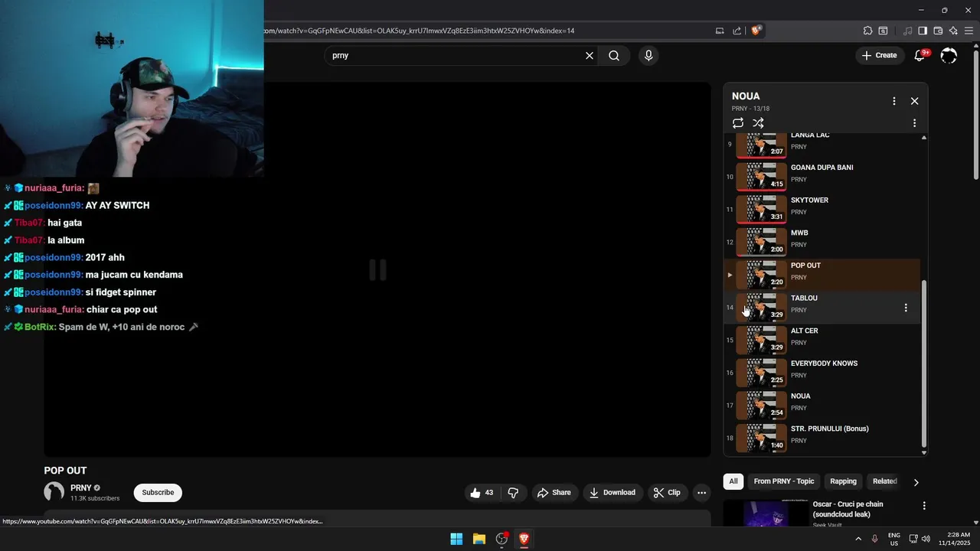Open the Brave playlist music note icon
980x551 pixels.
click(907, 31)
